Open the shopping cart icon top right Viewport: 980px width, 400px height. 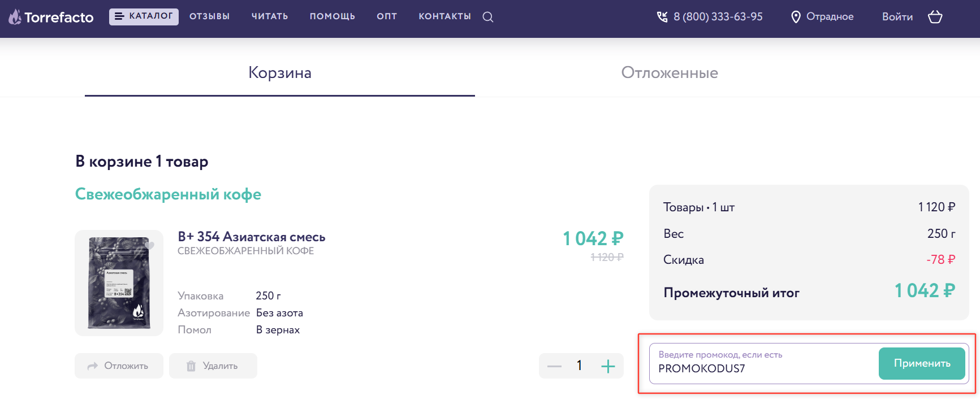pos(935,17)
